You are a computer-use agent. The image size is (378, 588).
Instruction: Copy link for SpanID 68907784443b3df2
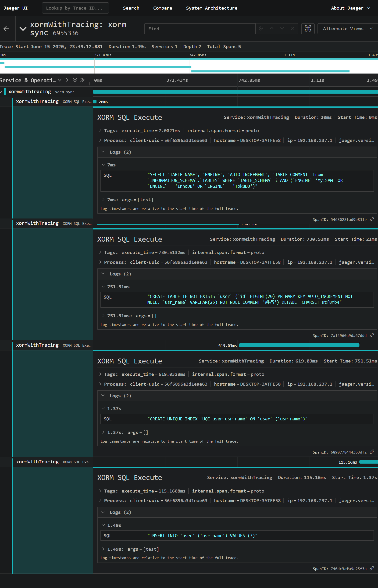tap(372, 452)
